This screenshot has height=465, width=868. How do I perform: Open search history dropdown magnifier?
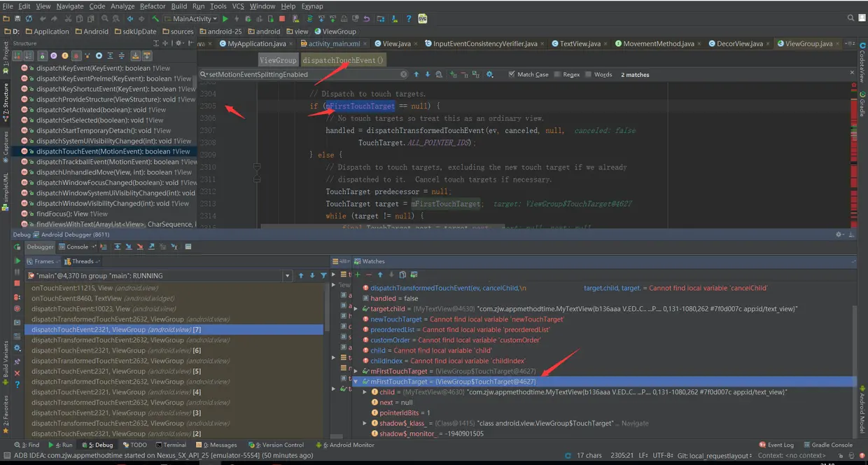(203, 74)
